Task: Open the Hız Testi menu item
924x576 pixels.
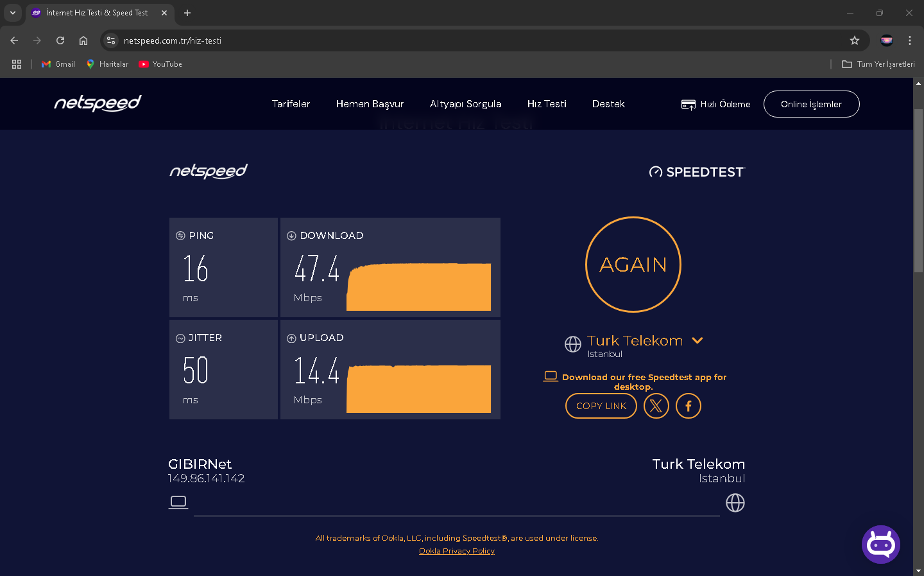Action: [547, 104]
